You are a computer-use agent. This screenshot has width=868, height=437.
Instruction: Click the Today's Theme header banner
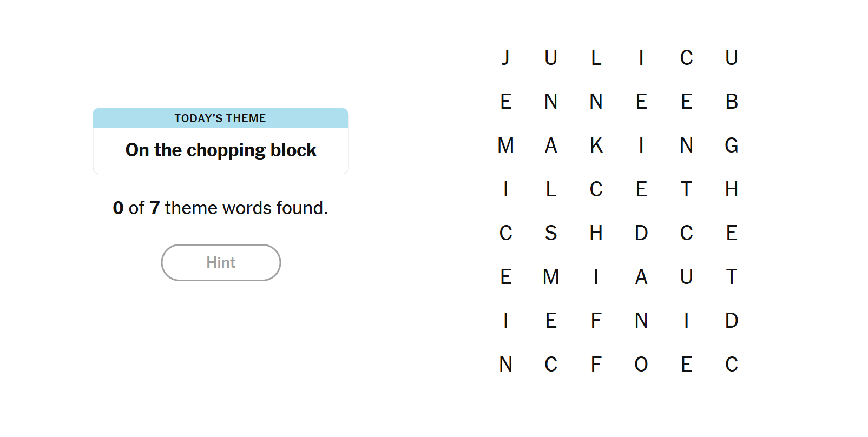pyautogui.click(x=220, y=118)
